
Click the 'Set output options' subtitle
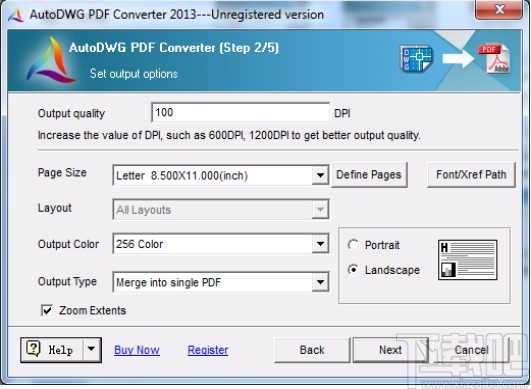pos(134,74)
